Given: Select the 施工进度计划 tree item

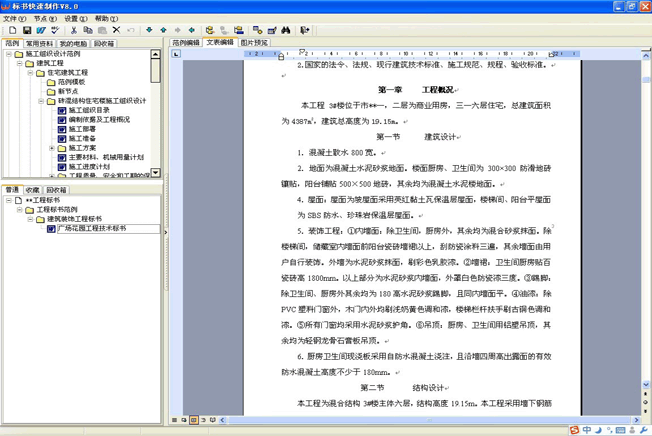Looking at the screenshot, I should [x=89, y=167].
